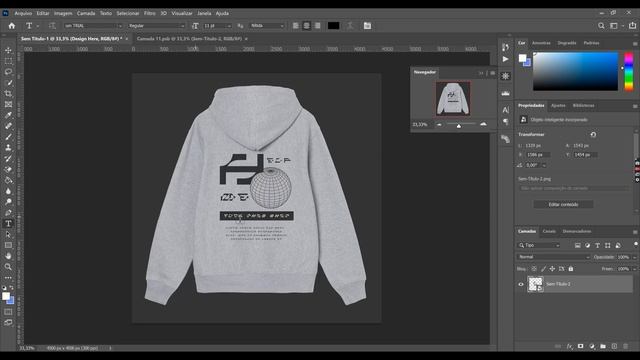Switch to the Camada 11.psb document tab
640x360 pixels.
189,39
